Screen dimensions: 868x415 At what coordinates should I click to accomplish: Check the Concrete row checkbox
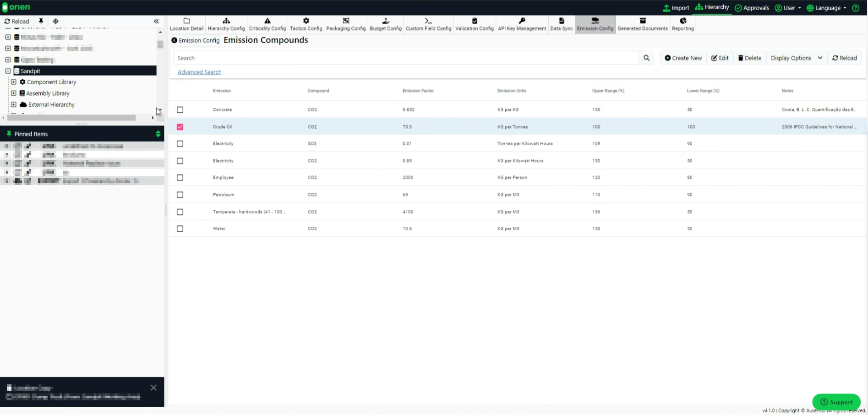[180, 110]
